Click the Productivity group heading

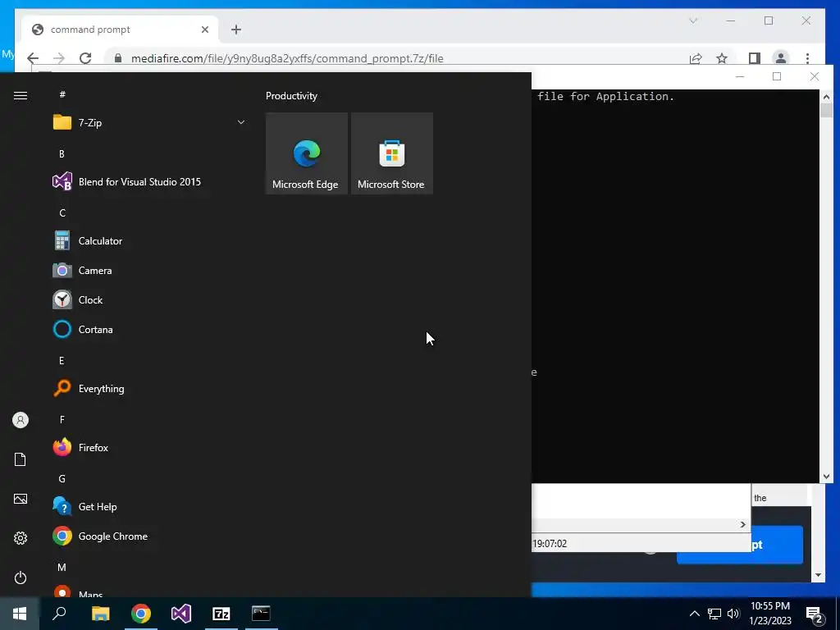point(291,96)
